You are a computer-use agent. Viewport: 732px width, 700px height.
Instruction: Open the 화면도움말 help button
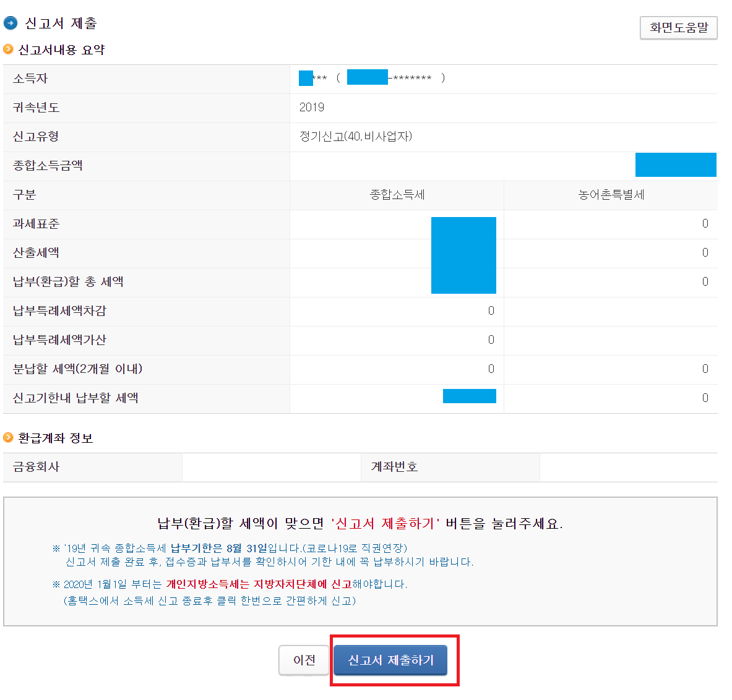[x=678, y=28]
